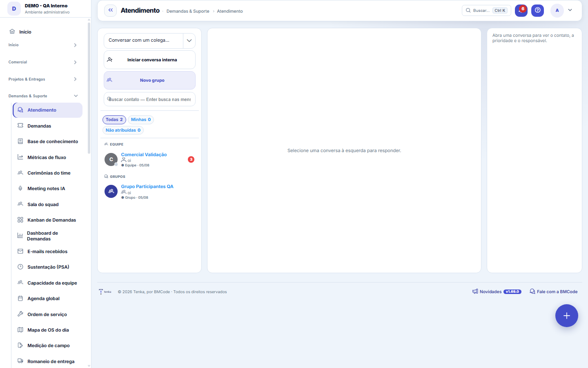Viewport: 588px width, 368px height.
Task: Select the Minhas 0 filter tab
Action: coord(141,119)
